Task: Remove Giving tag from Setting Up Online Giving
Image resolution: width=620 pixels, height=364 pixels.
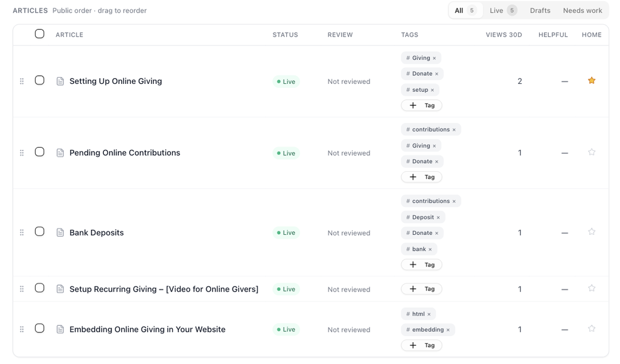Action: 434,58
